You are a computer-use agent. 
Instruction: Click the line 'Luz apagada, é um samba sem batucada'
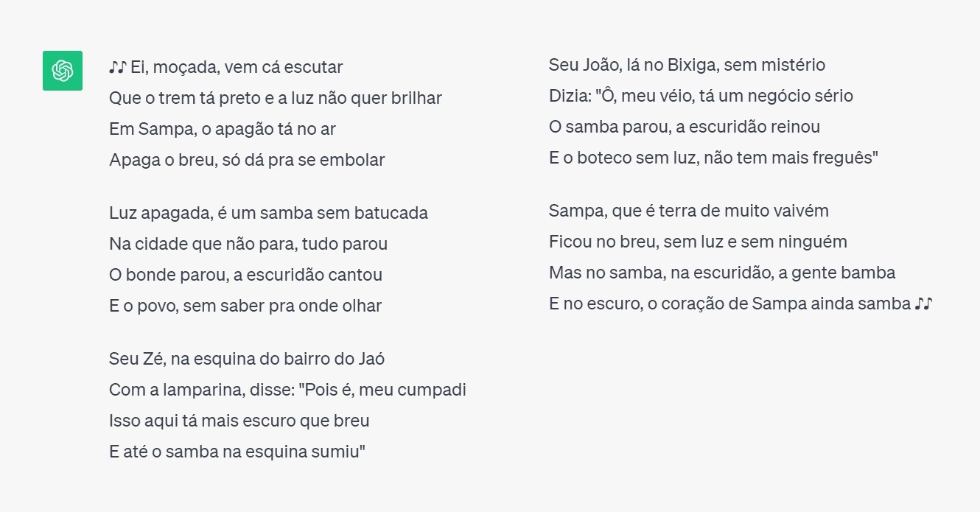pos(268,214)
